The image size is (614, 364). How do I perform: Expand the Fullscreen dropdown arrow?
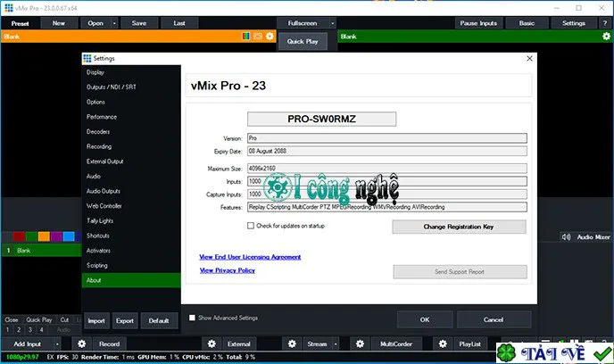(333, 23)
